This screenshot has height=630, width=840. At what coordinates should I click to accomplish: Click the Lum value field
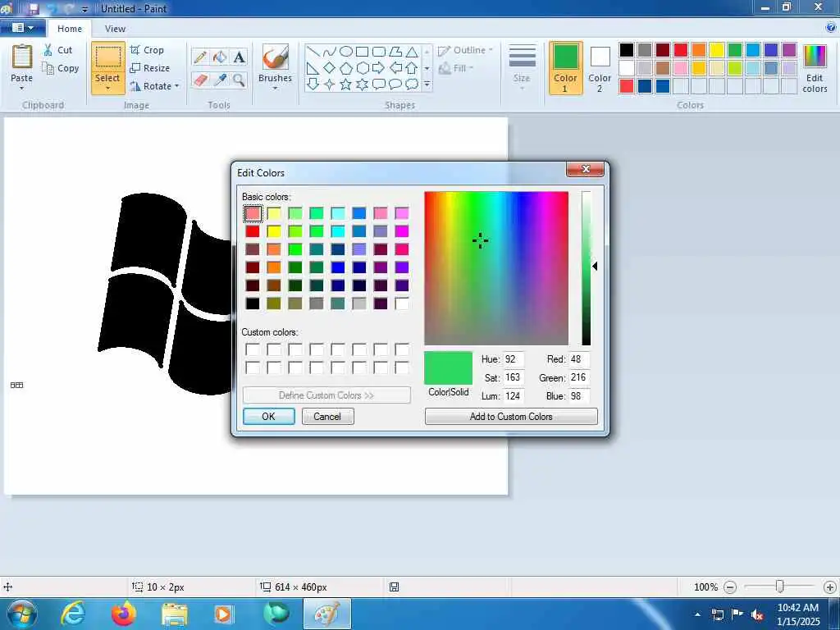(x=514, y=396)
